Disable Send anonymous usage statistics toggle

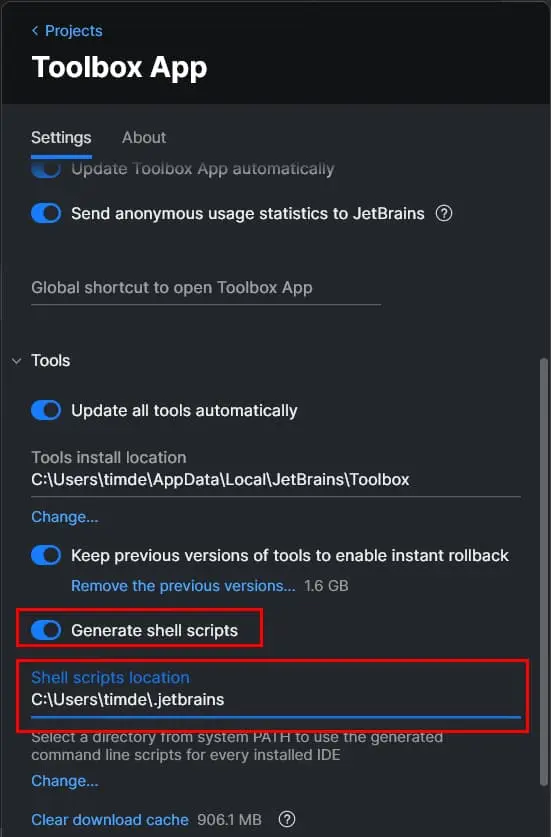pyautogui.click(x=46, y=214)
